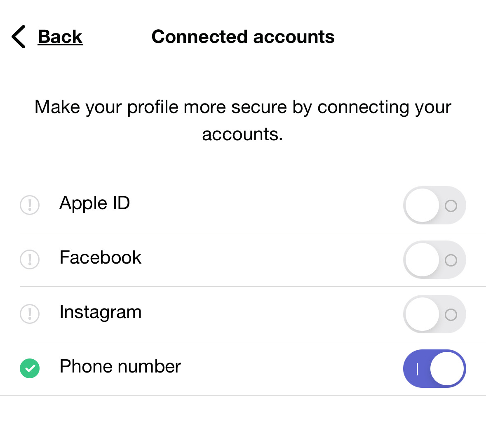
Task: Select the Phone number row label
Action: (x=120, y=366)
